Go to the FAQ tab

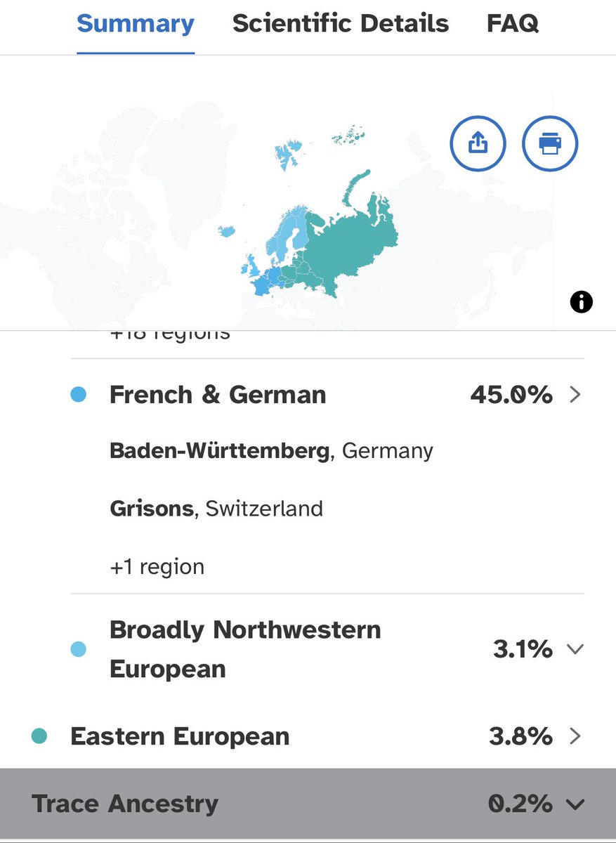point(513,25)
